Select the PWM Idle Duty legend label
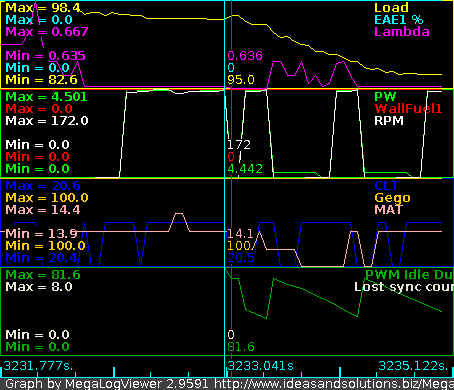Screen dimensions: 454x390 point(409,275)
